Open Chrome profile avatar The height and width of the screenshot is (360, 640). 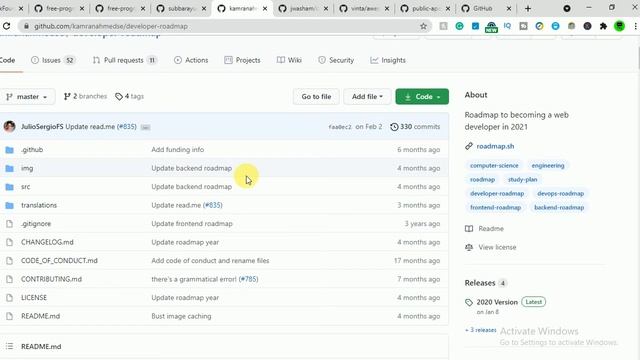click(619, 26)
